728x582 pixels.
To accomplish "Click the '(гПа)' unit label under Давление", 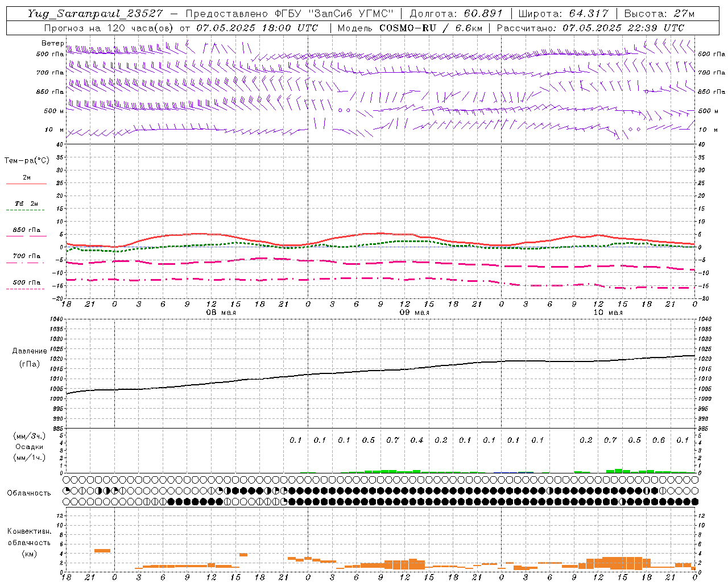I will coord(30,364).
